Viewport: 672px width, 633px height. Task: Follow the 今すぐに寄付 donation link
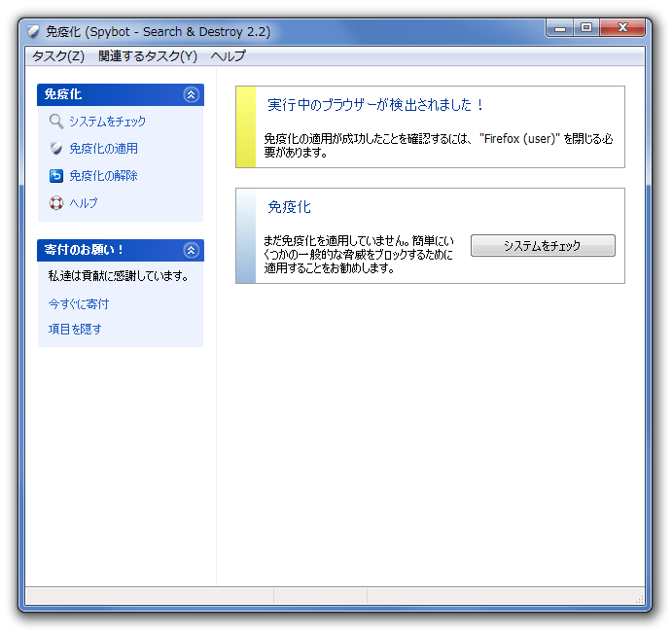[79, 303]
